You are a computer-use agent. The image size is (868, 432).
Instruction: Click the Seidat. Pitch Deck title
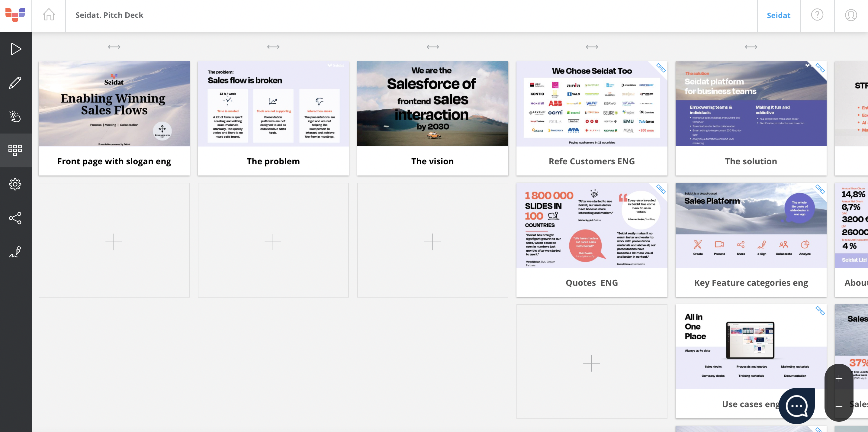[109, 15]
